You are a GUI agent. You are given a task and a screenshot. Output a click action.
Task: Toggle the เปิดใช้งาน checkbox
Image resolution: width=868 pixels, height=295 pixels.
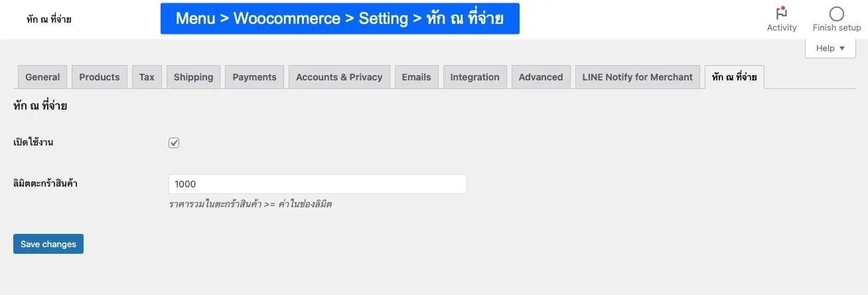[x=174, y=143]
